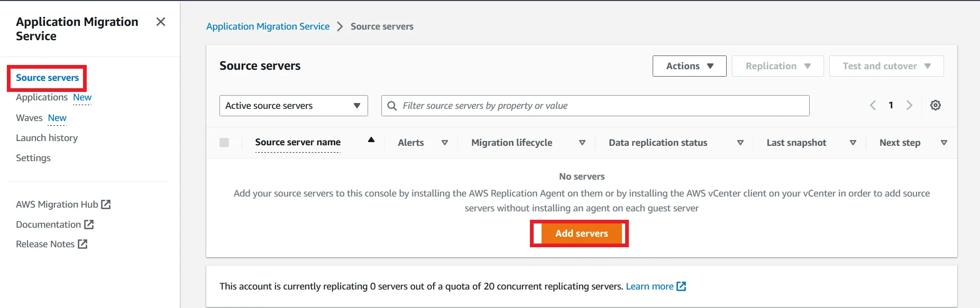
Task: Sort ascending by Source server name arrow
Action: pyautogui.click(x=371, y=139)
